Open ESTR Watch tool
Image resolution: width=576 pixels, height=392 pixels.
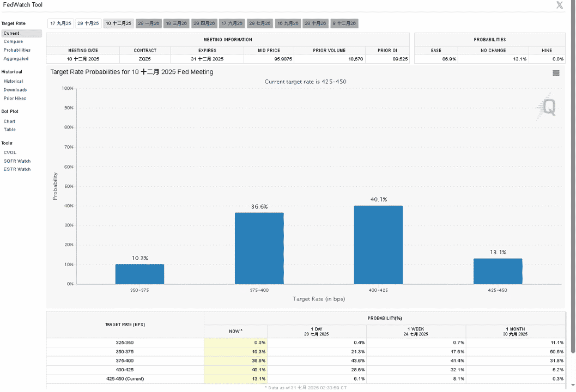(17, 169)
